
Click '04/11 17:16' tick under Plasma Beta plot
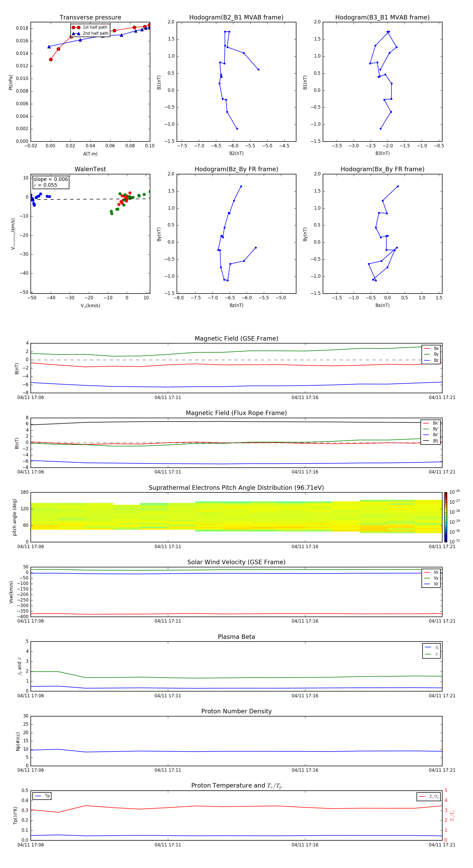(x=305, y=696)
